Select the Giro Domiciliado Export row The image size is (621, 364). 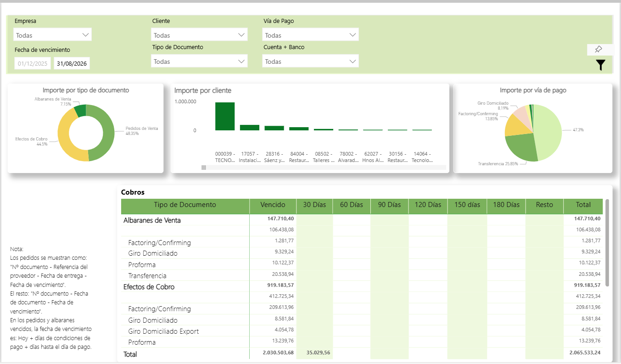tap(163, 331)
